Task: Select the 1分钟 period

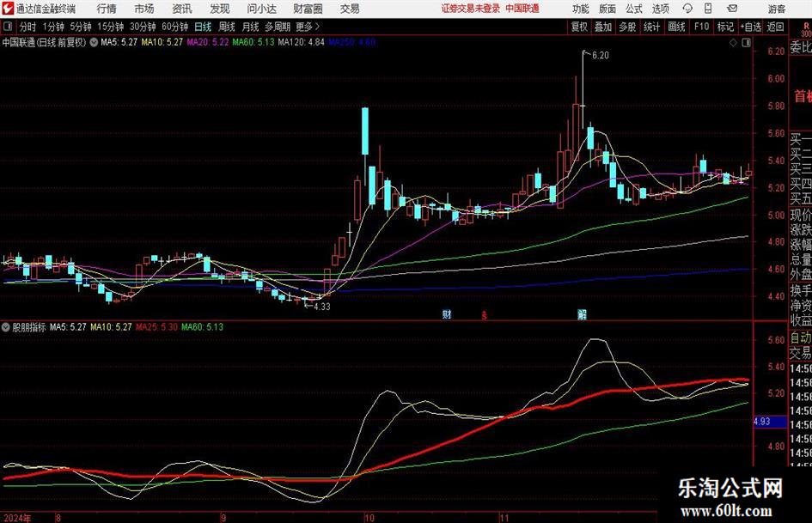Action: [x=52, y=27]
